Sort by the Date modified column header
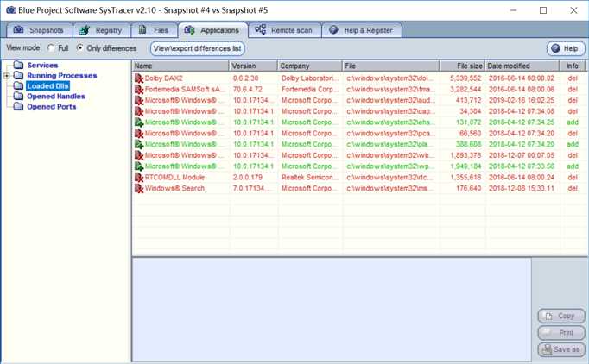This screenshot has width=589, height=364. pos(522,66)
